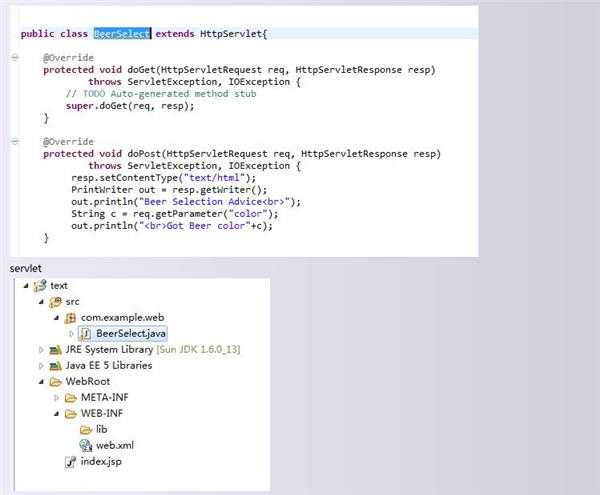Click the "text/html" string literal

214,177
